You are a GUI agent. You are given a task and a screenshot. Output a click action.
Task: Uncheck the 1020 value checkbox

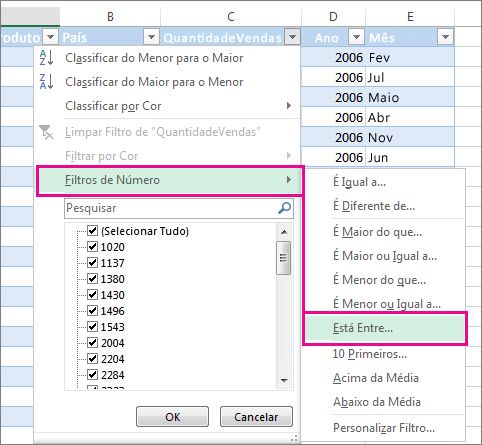point(92,246)
